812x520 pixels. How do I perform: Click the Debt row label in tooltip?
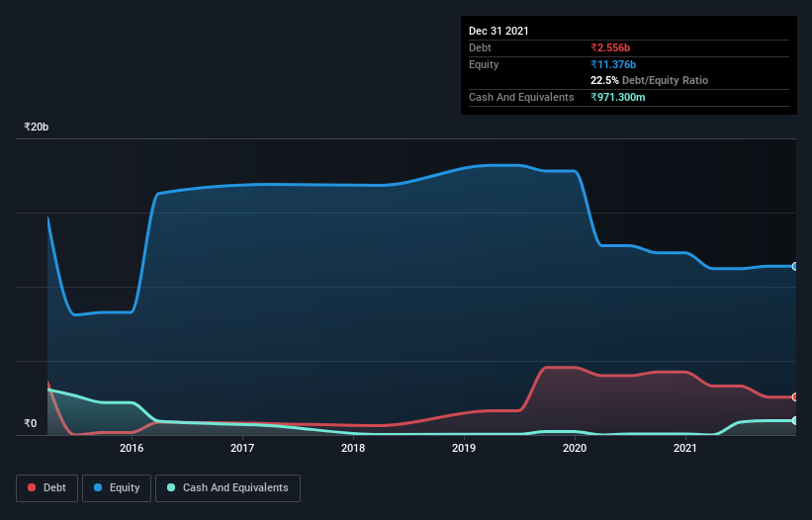(480, 47)
